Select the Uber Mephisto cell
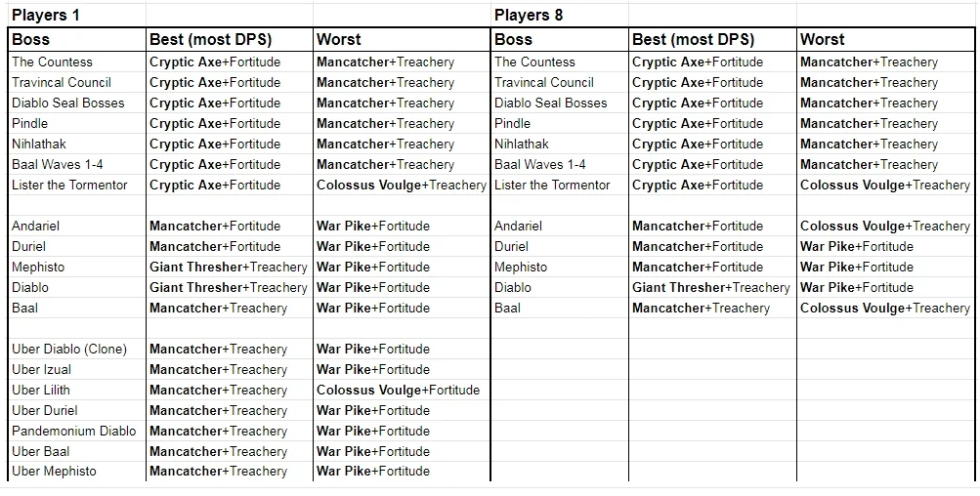This screenshot has height=496, width=980. [x=54, y=472]
